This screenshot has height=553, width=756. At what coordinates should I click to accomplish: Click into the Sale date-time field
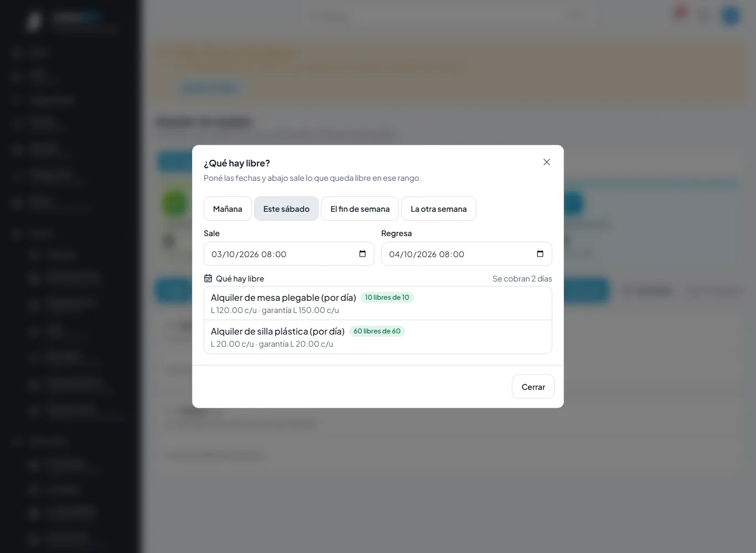289,254
